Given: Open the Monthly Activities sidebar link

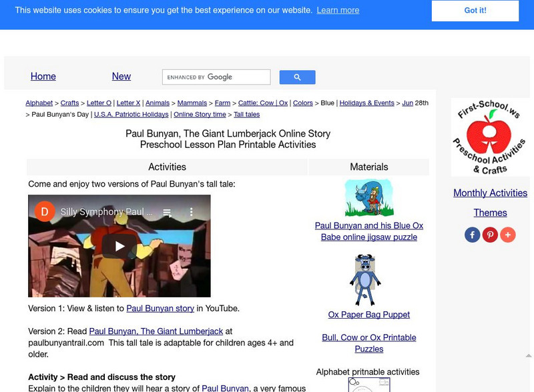Looking at the screenshot, I should coord(490,193).
